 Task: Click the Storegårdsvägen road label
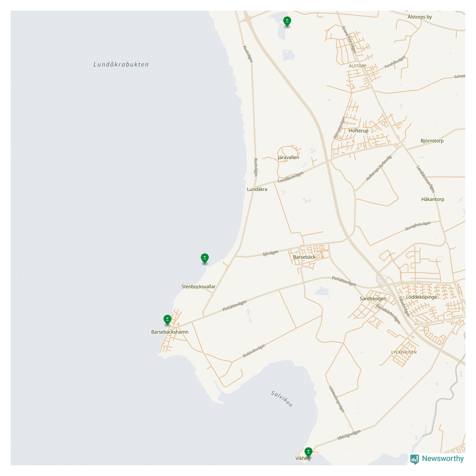tap(418, 226)
